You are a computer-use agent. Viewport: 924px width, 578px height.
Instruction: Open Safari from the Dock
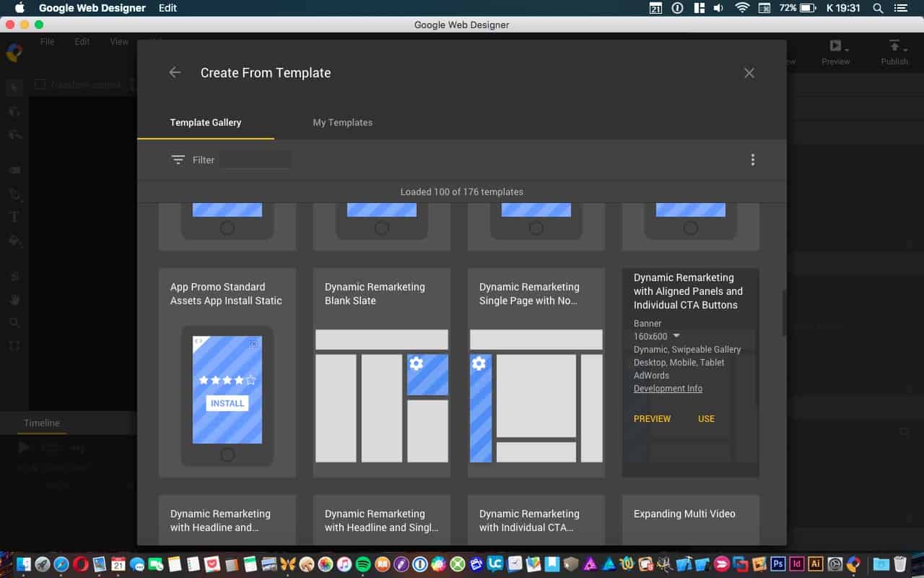click(61, 564)
